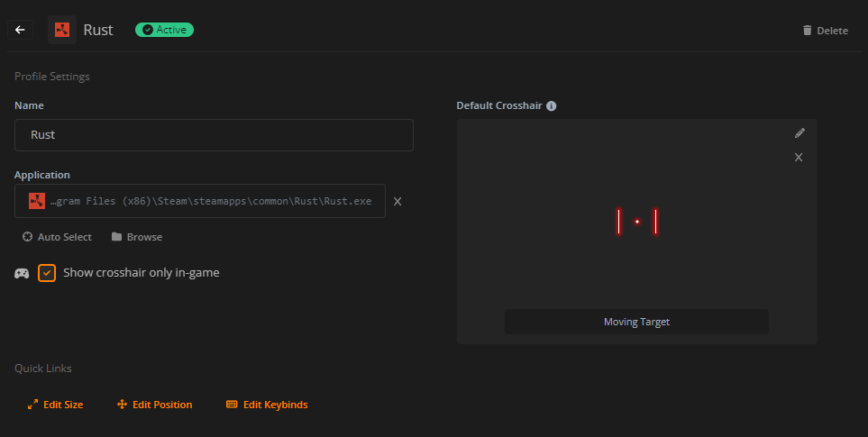Auto Select the application
868x437 pixels.
click(57, 237)
